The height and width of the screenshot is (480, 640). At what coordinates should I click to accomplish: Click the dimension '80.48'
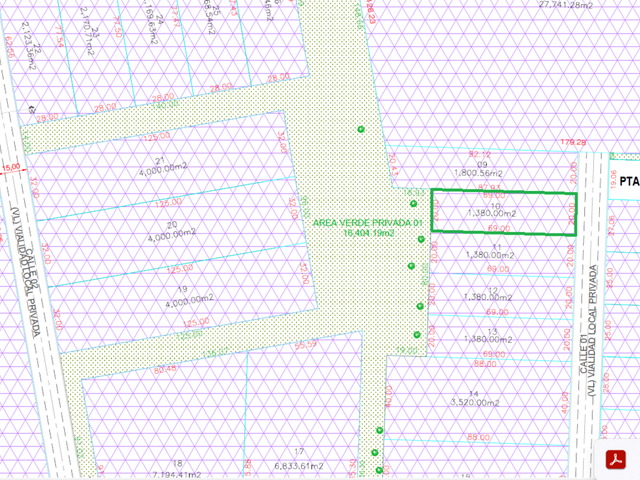click(x=165, y=369)
